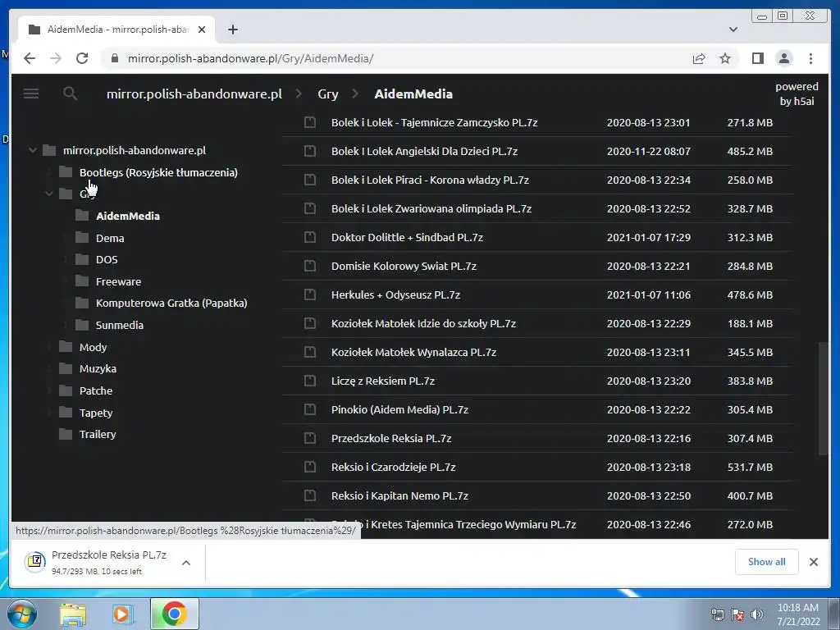Click the address bar URL
This screenshot has height=630, width=840.
(x=250, y=58)
